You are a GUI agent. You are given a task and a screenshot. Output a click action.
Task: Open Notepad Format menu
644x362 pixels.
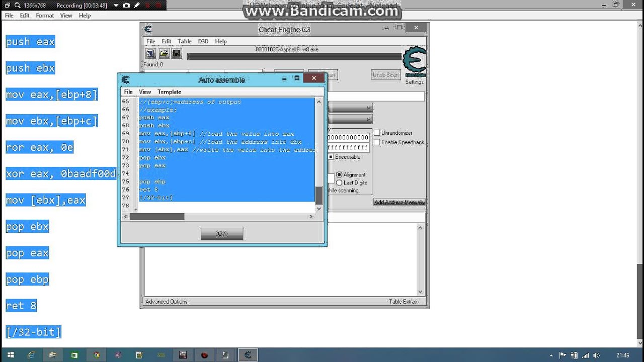pyautogui.click(x=45, y=16)
